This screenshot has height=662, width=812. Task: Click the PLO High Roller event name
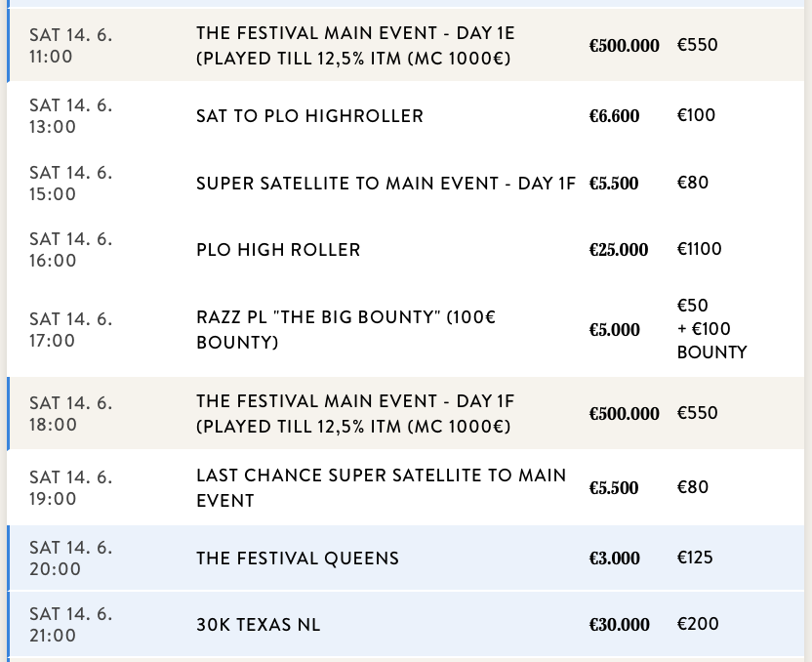278,250
